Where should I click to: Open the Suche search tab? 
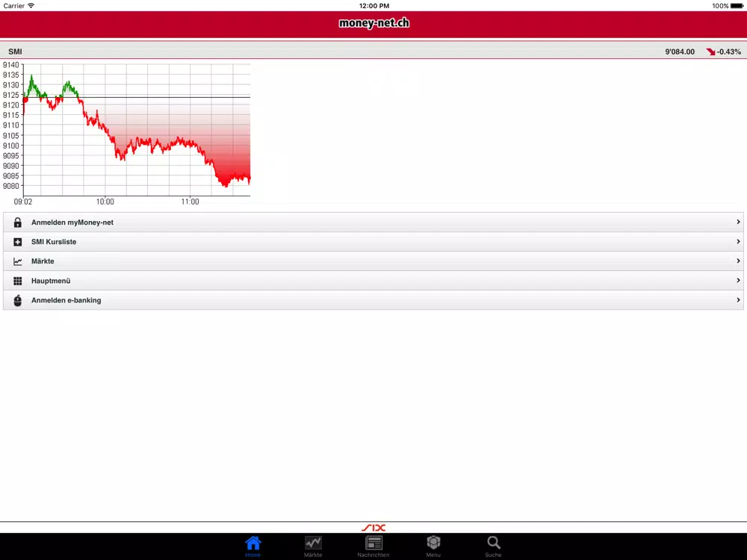pos(494,546)
